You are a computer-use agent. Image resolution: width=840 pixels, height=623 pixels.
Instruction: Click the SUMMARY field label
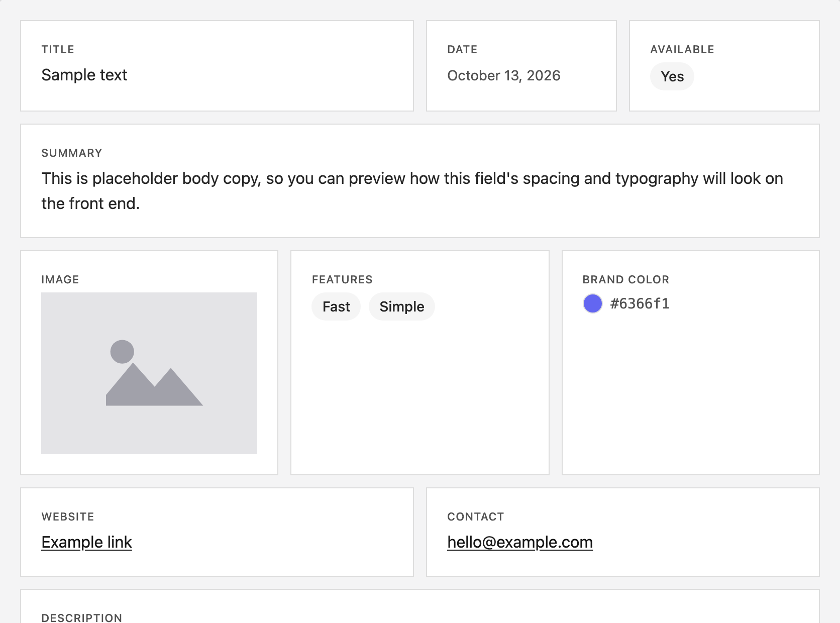coord(72,153)
